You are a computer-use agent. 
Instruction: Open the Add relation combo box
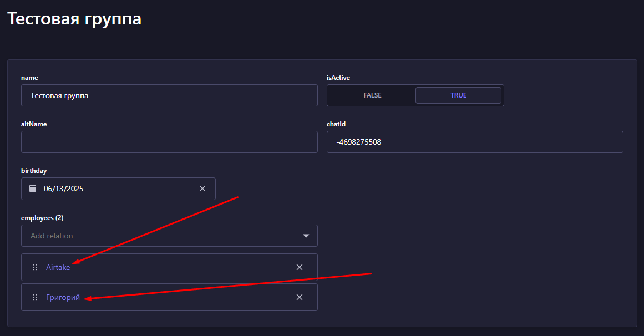click(161, 236)
